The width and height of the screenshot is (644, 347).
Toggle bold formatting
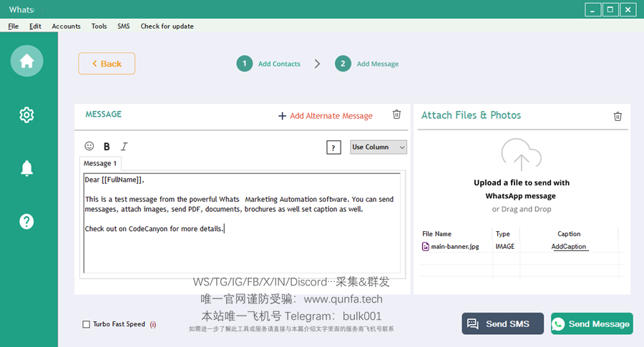tap(107, 147)
